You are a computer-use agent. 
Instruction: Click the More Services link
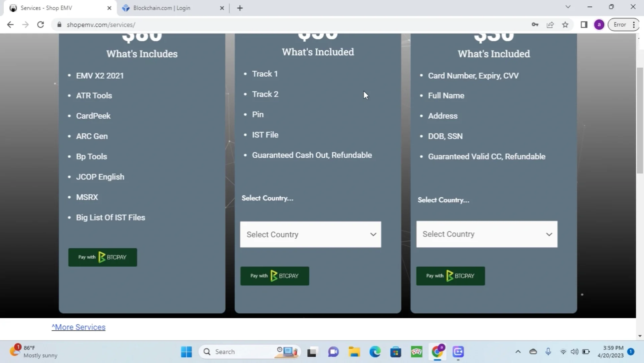pyautogui.click(x=78, y=327)
